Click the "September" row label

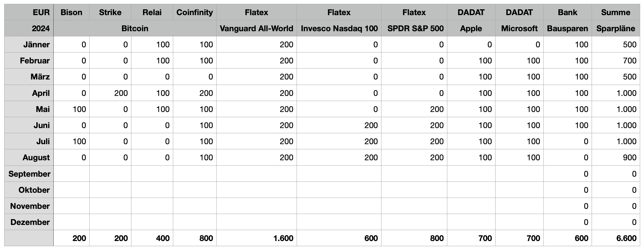click(x=30, y=174)
